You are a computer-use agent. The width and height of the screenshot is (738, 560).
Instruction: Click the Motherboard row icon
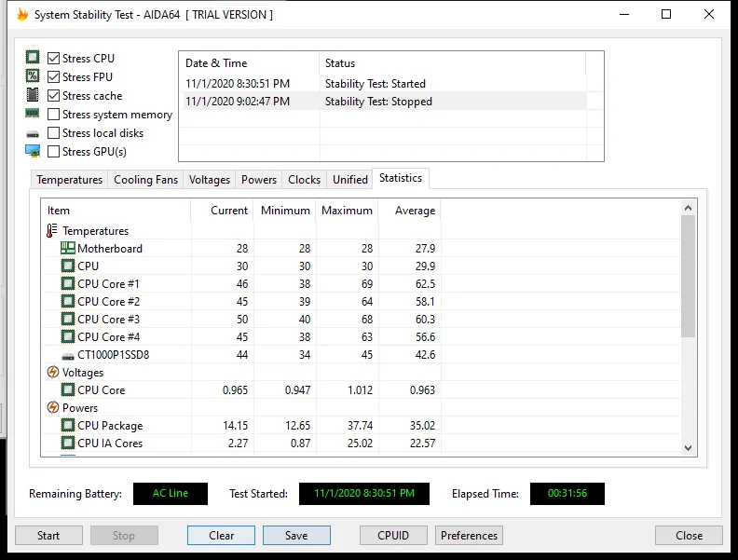point(68,248)
